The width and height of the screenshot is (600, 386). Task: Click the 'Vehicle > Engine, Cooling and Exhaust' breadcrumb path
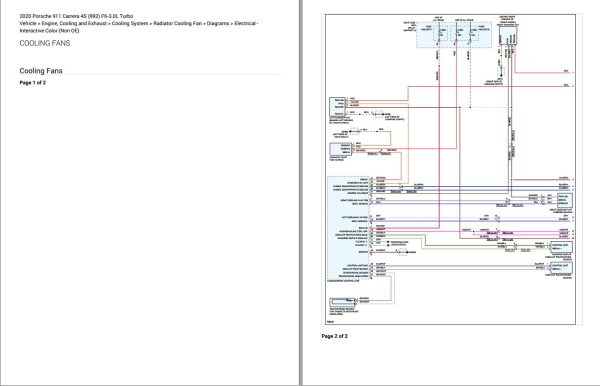click(x=139, y=27)
